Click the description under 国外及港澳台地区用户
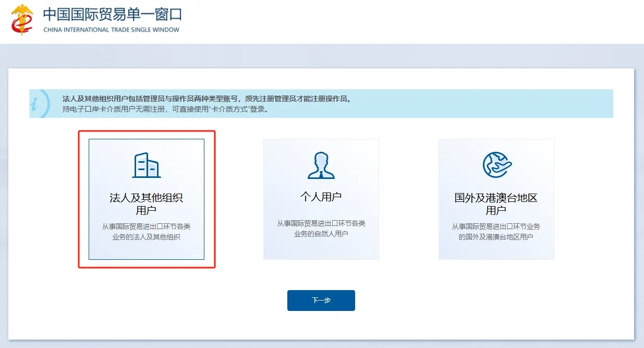Image resolution: width=644 pixels, height=348 pixels. coord(496,232)
